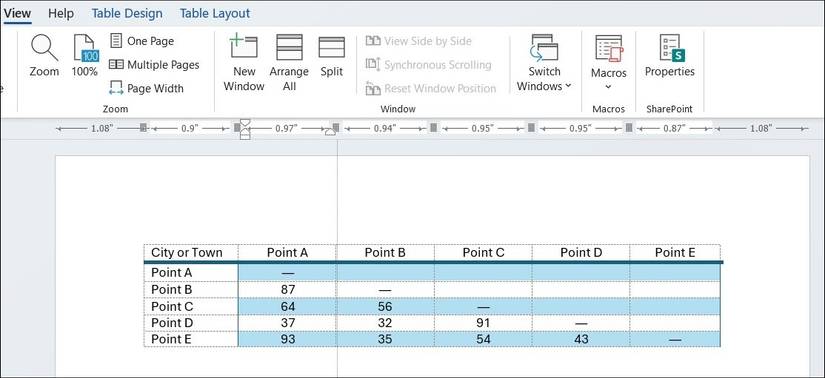Split the document window
This screenshot has height=378, width=825.
pyautogui.click(x=331, y=56)
